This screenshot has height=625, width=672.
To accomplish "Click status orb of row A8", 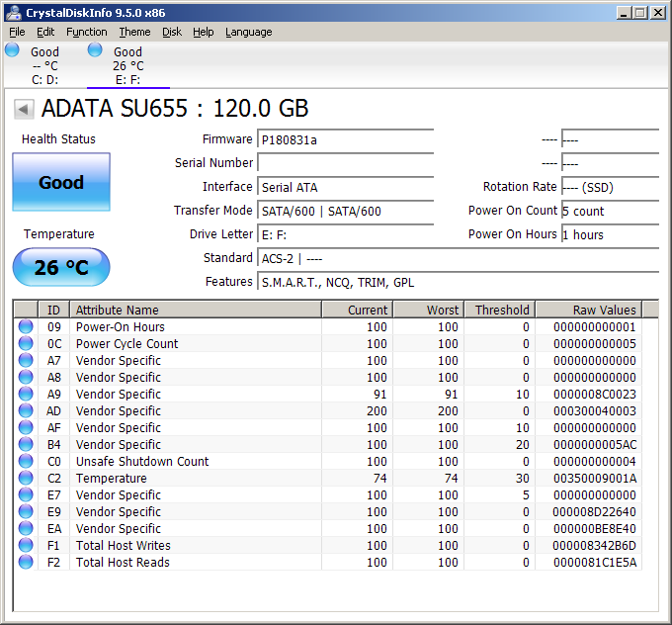I will (26, 377).
